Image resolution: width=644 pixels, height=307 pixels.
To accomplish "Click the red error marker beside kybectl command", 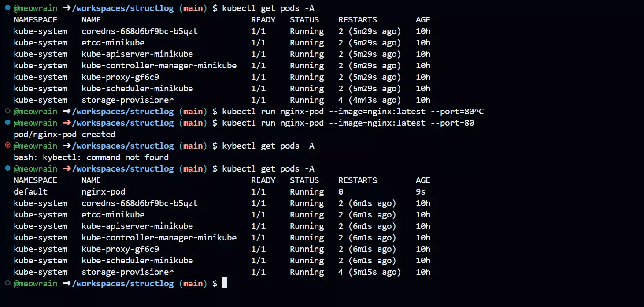I will pyautogui.click(x=7, y=146).
